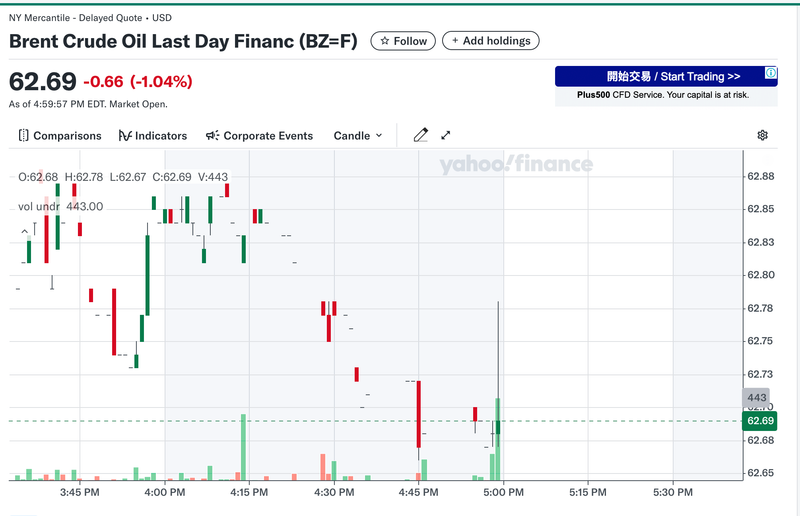Select the pencil drawing tool
This screenshot has width=800, height=516.
(x=421, y=135)
